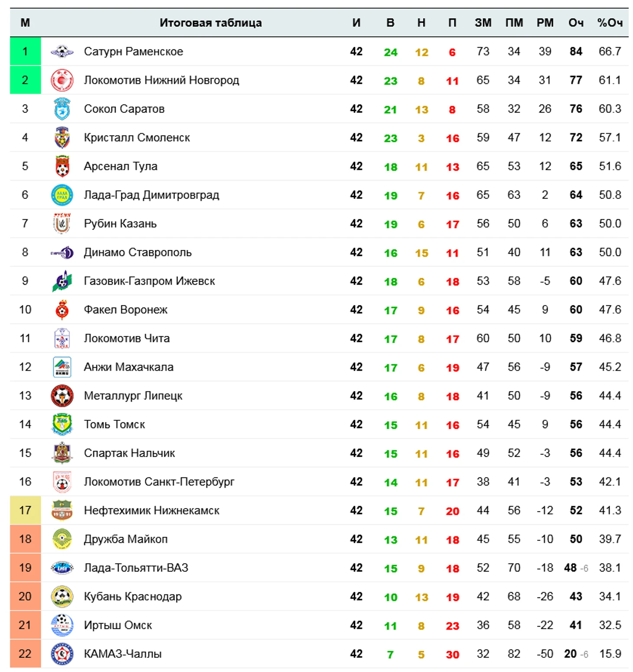Click the Локомотив Нижний Новгород club crest

62,80
